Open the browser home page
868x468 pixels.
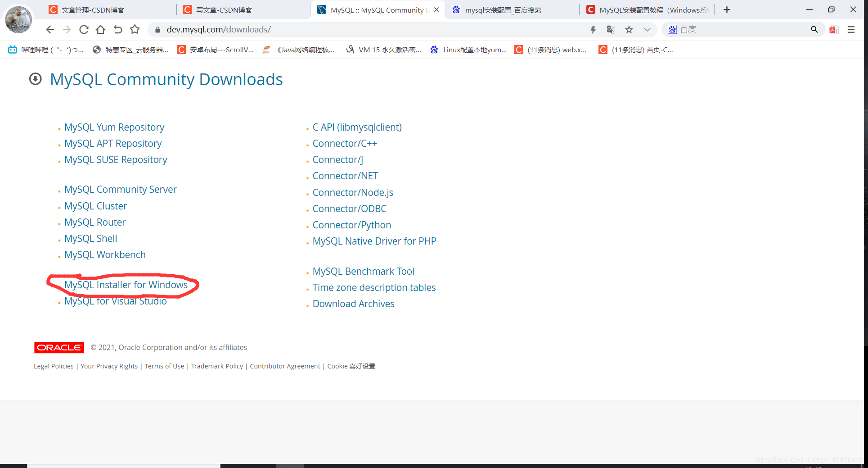click(101, 30)
